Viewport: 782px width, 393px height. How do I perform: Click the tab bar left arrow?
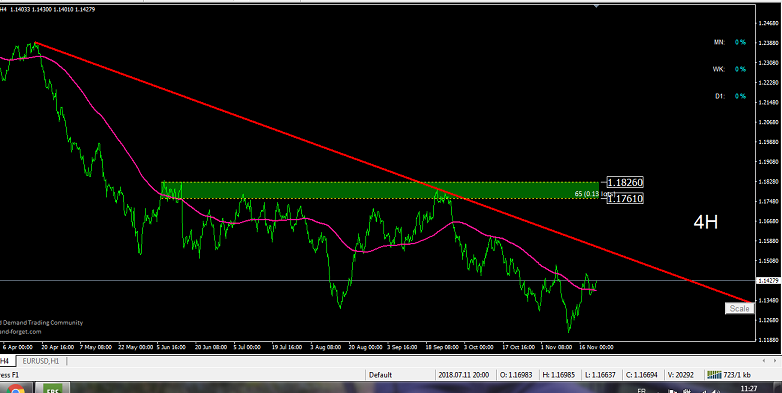[764, 361]
